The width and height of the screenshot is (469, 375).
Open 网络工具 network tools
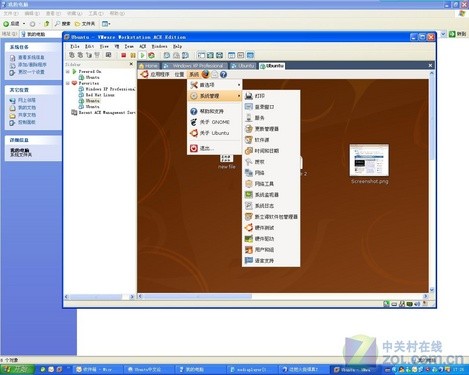(271, 184)
